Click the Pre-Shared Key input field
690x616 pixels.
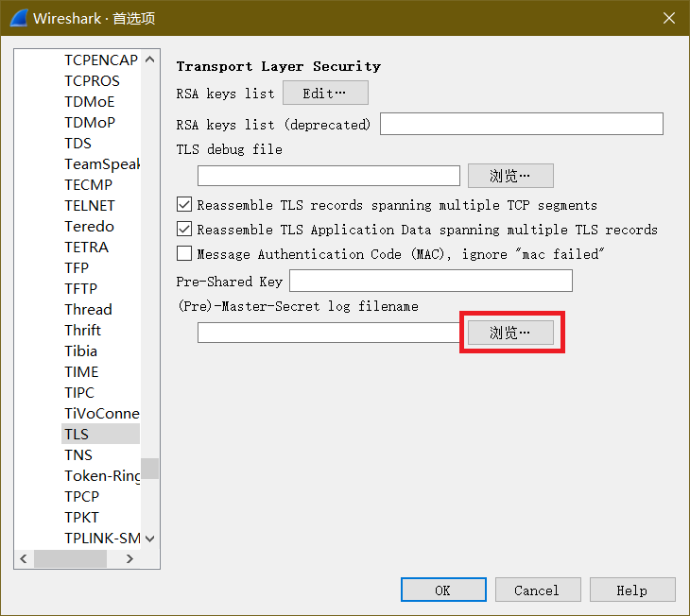coord(430,281)
